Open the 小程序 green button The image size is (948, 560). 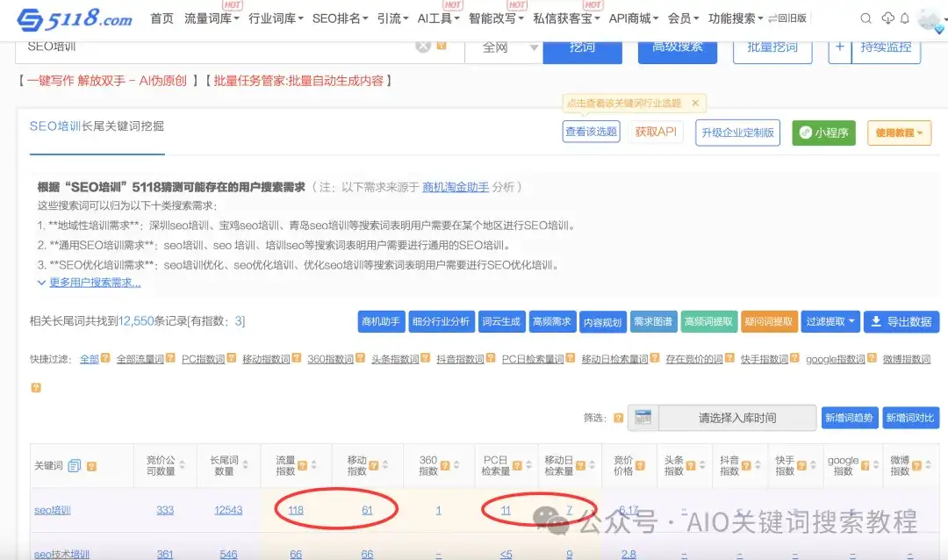tap(823, 133)
